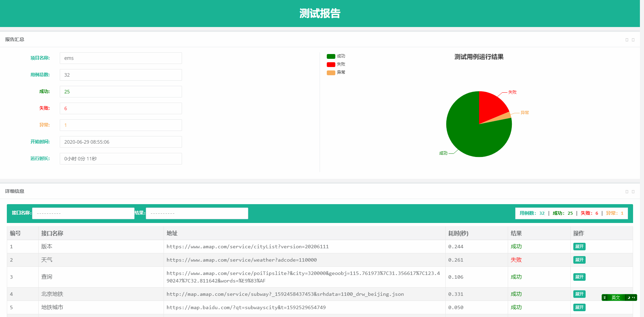Click the 地铁城市 interface name cell

101,307
